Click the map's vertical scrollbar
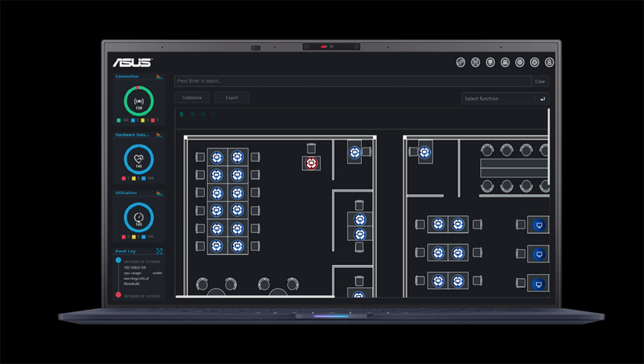Viewport: 644px width, 364px height. coord(548,147)
